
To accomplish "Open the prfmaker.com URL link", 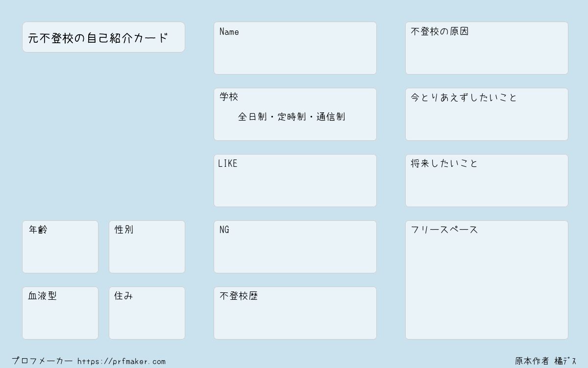I will 122,361.
